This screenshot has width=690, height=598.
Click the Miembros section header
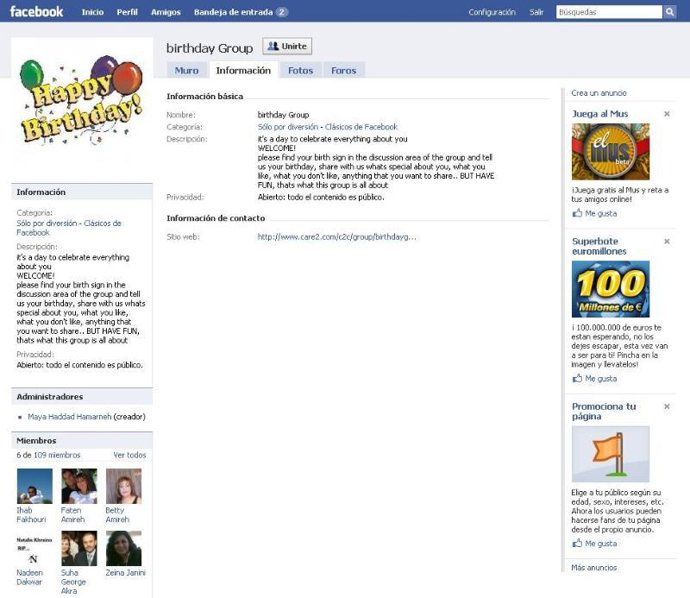pyautogui.click(x=82, y=440)
